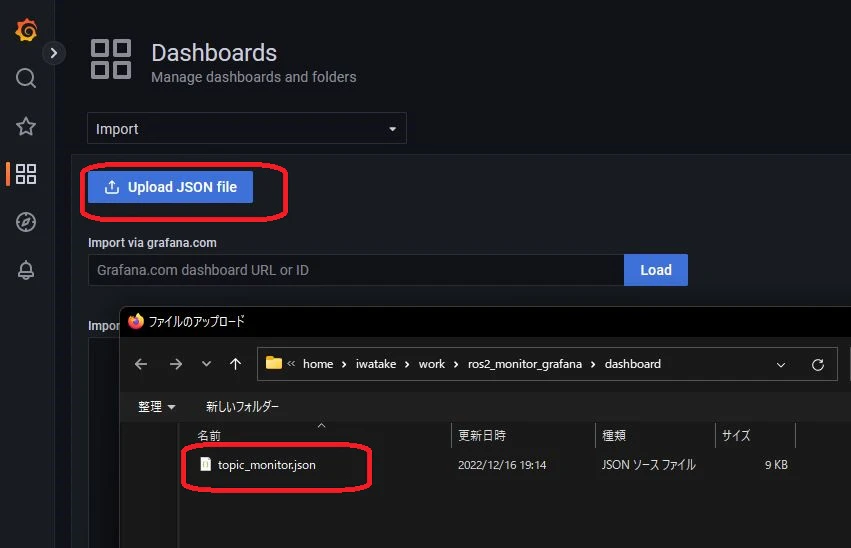Click Upload JSON file button

(170, 187)
